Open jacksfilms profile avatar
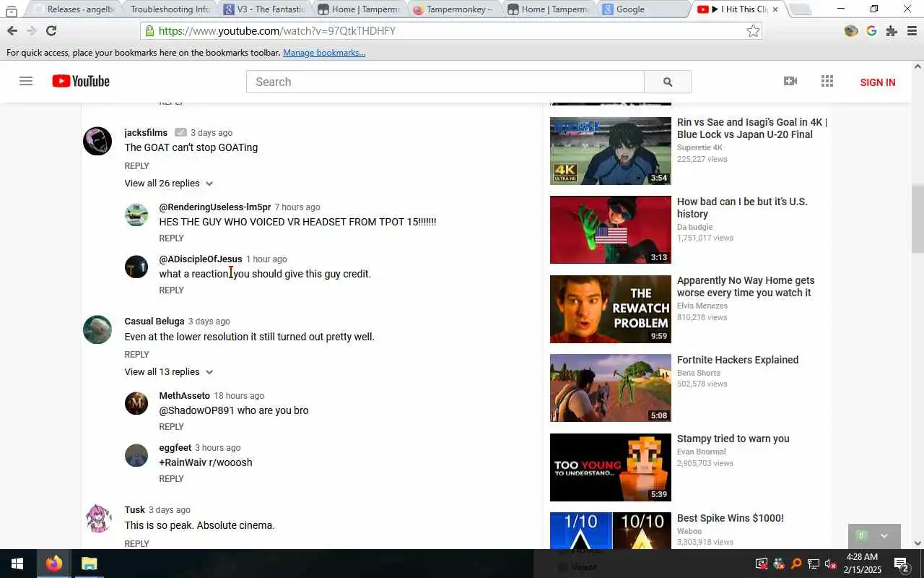 coord(97,141)
